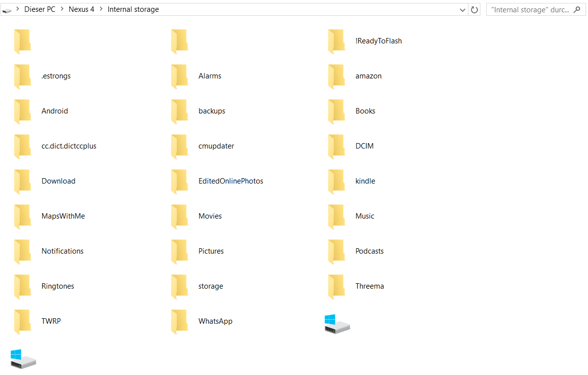
Task: Highlight the "Ringtones" label
Action: (58, 286)
